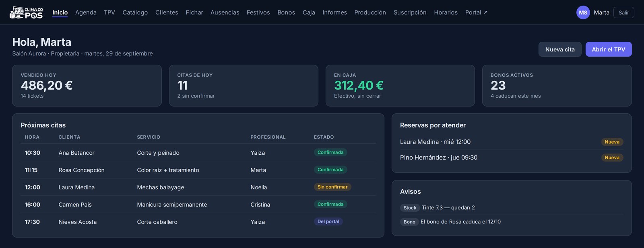Go to the Inicio tab

coord(60,12)
